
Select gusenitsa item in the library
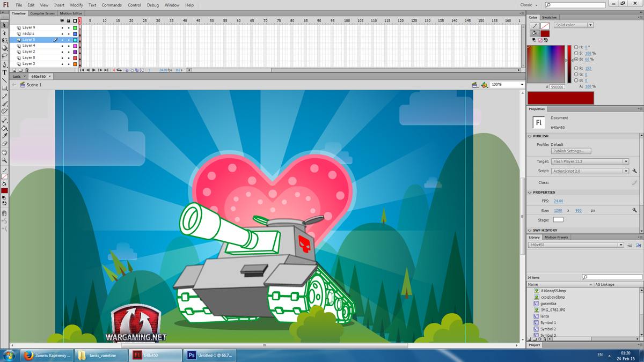tap(548, 304)
